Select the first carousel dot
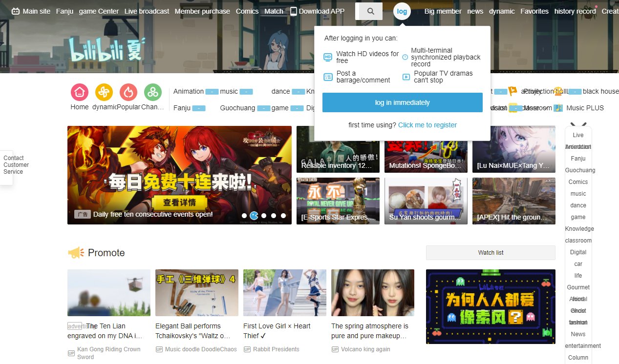 (x=244, y=215)
